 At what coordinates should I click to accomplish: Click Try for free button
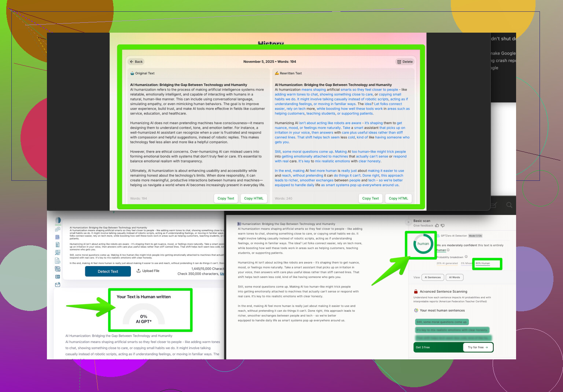478,347
